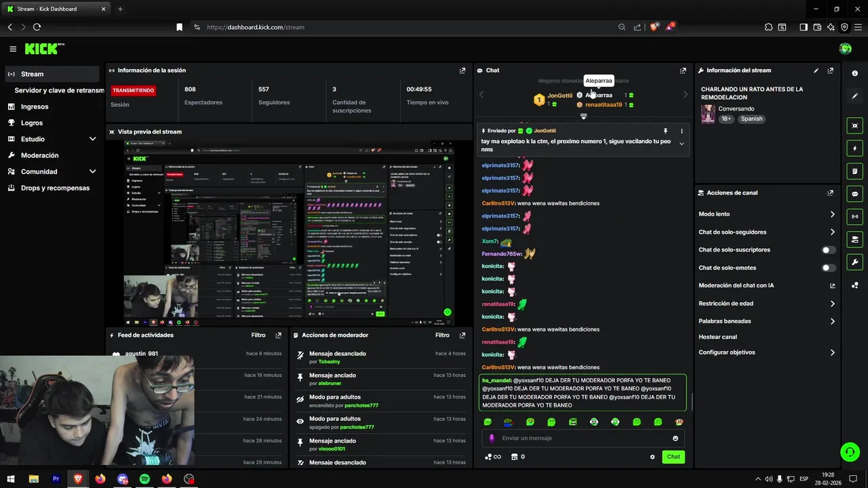
Task: Click the stream preview video
Action: coord(290,233)
